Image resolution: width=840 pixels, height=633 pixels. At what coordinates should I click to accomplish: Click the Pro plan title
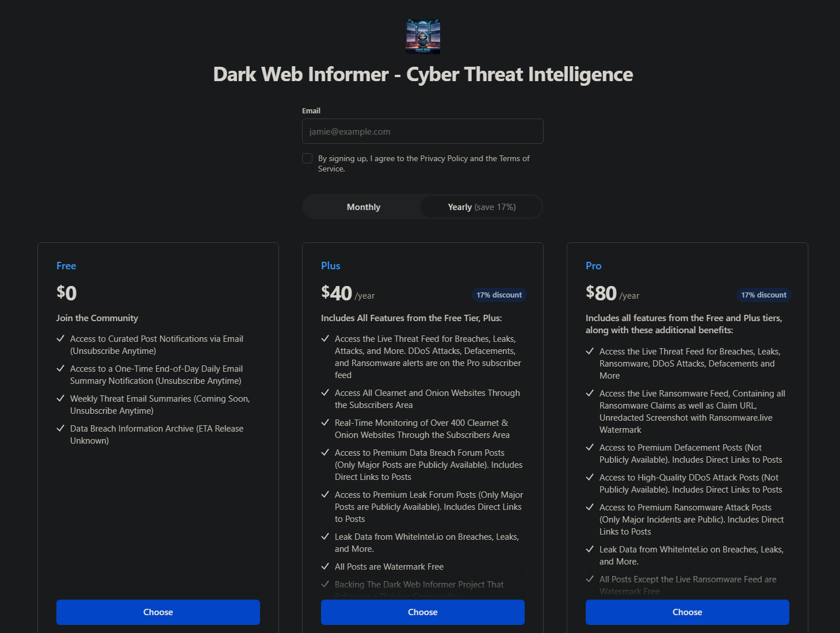point(593,266)
